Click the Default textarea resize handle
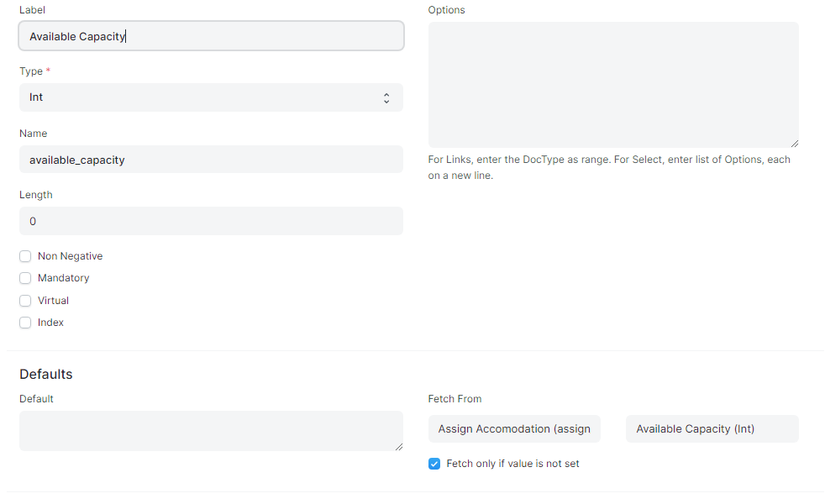Screen dimensions: 825x504 click(x=399, y=447)
